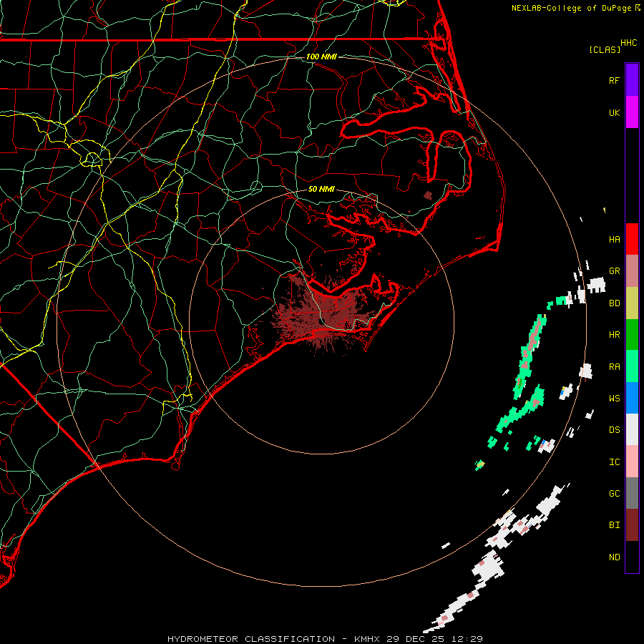Screen dimensions: 644x644
Task: Click the WS blue legend swatch
Action: tap(632, 398)
